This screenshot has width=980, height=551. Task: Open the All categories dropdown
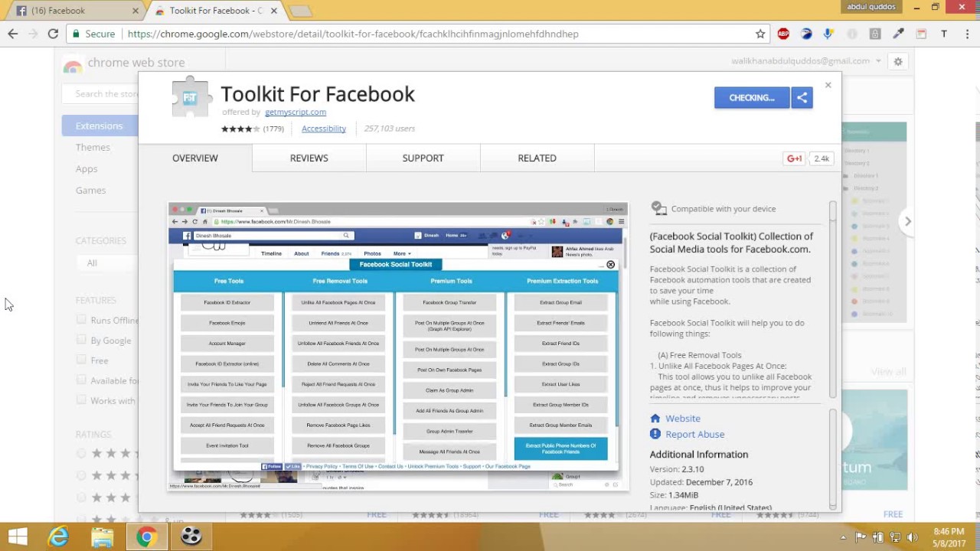(x=107, y=263)
